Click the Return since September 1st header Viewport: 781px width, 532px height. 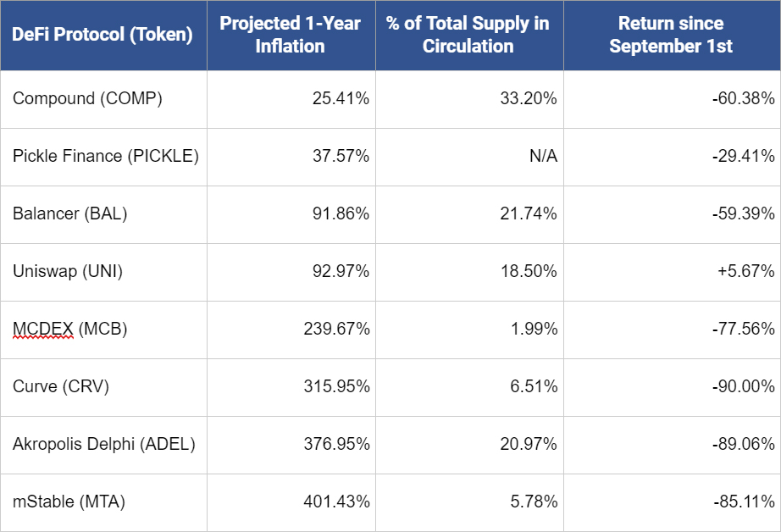coord(672,35)
